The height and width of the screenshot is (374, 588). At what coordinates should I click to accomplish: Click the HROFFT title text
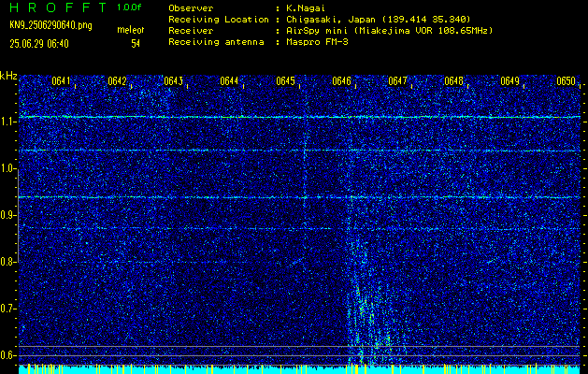pos(57,7)
